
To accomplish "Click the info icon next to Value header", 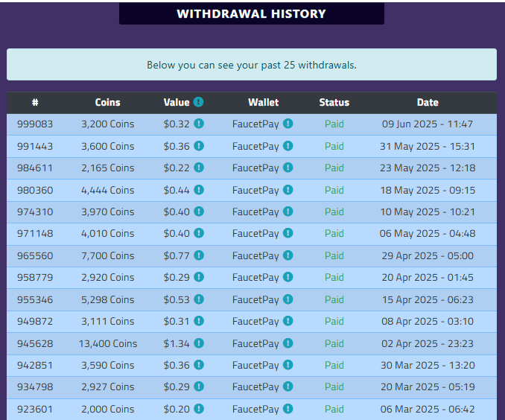I will point(198,102).
